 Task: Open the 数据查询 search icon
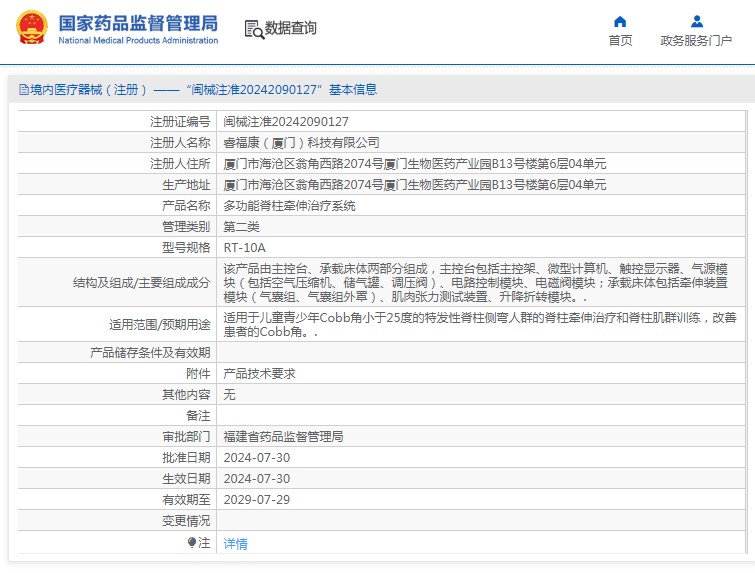tap(254, 29)
